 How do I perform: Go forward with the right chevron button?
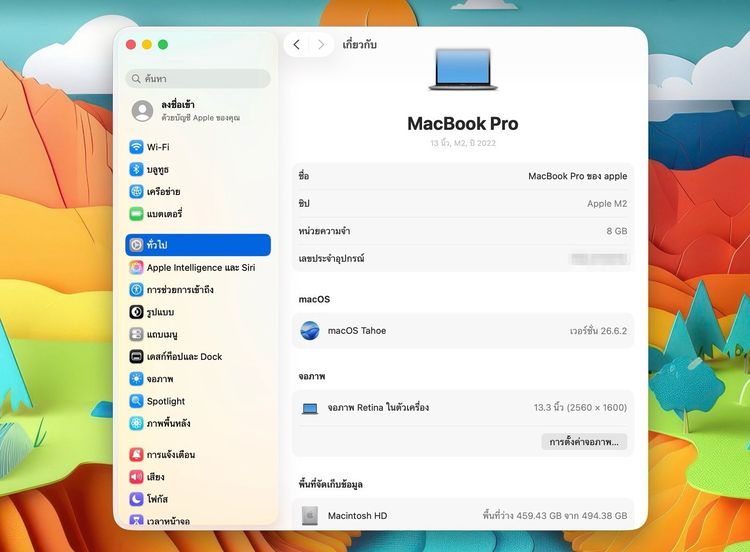321,44
